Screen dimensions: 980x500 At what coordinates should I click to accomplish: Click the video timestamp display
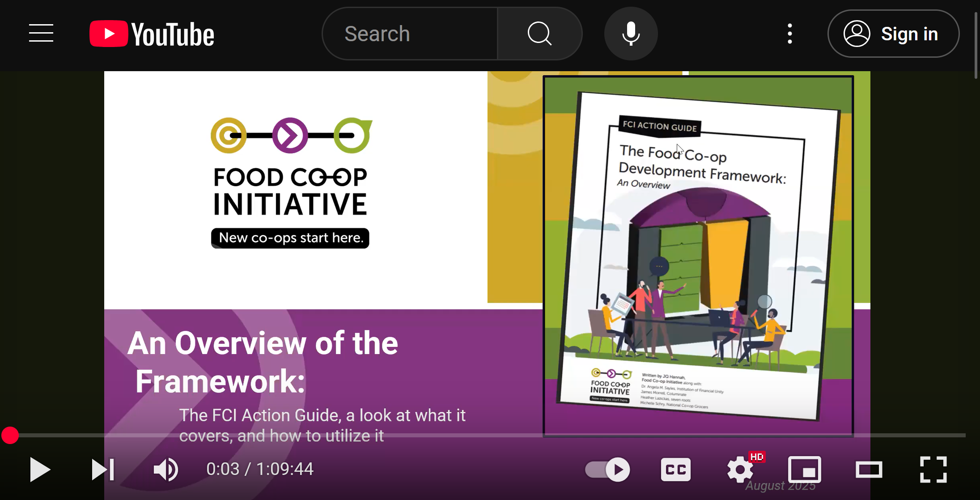click(259, 469)
